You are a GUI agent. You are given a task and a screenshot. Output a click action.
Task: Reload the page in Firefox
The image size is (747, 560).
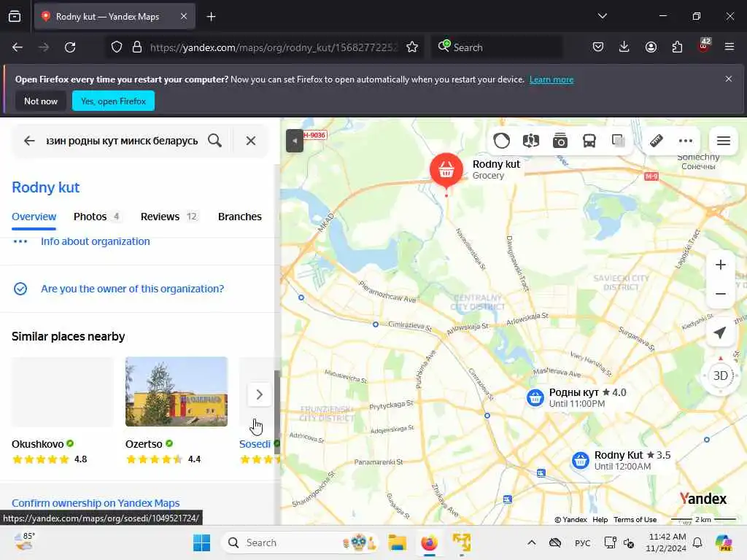70,47
